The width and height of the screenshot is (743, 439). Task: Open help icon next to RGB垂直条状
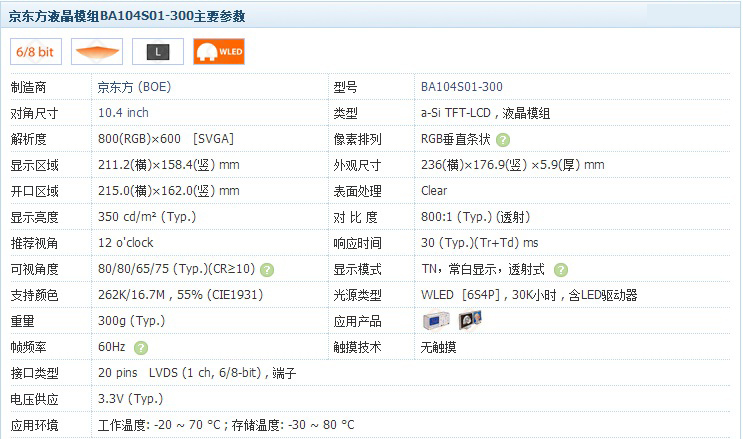(503, 140)
